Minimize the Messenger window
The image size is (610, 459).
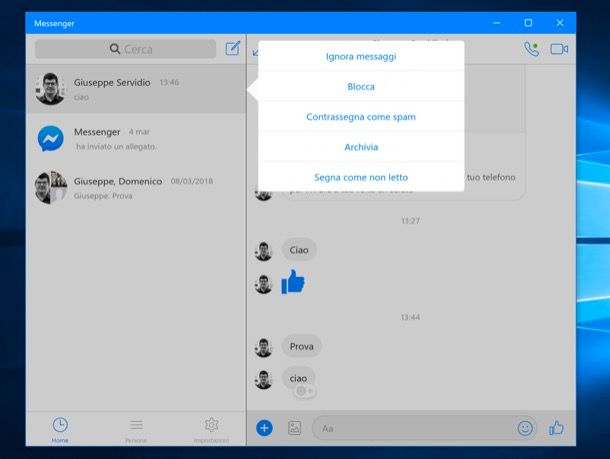point(497,23)
